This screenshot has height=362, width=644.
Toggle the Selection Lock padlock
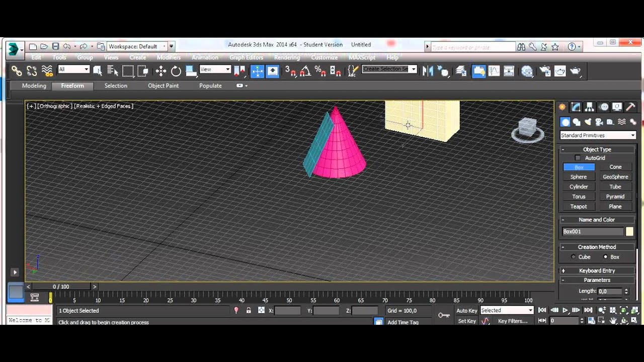coord(249,311)
